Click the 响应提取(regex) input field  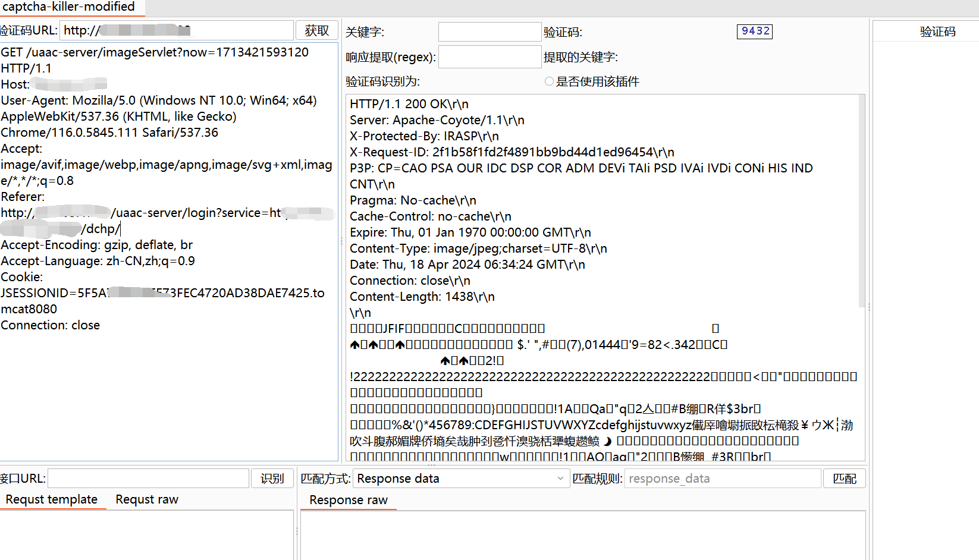(x=489, y=56)
